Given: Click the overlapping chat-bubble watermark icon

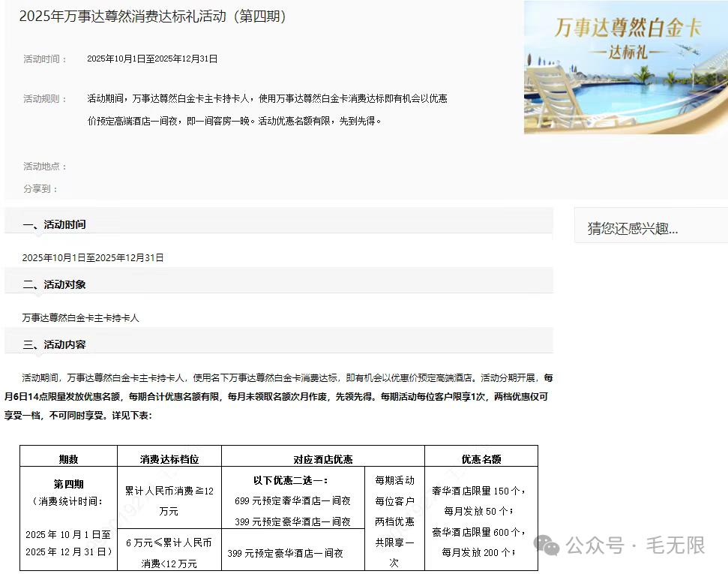Looking at the screenshot, I should click(x=547, y=545).
